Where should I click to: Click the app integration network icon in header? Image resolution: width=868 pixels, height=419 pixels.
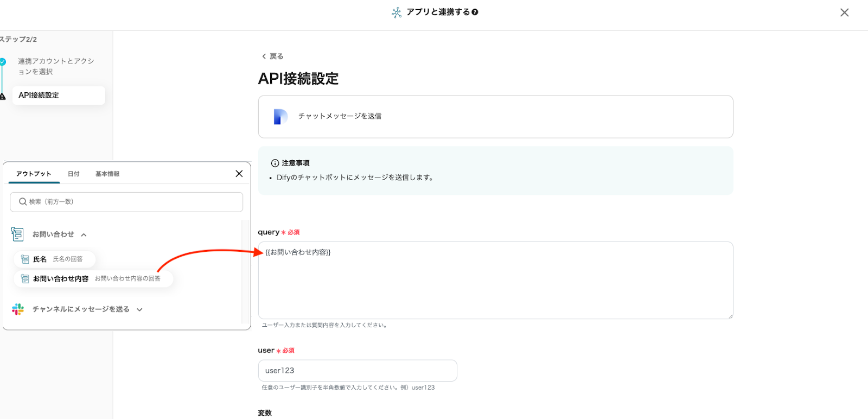(x=397, y=12)
